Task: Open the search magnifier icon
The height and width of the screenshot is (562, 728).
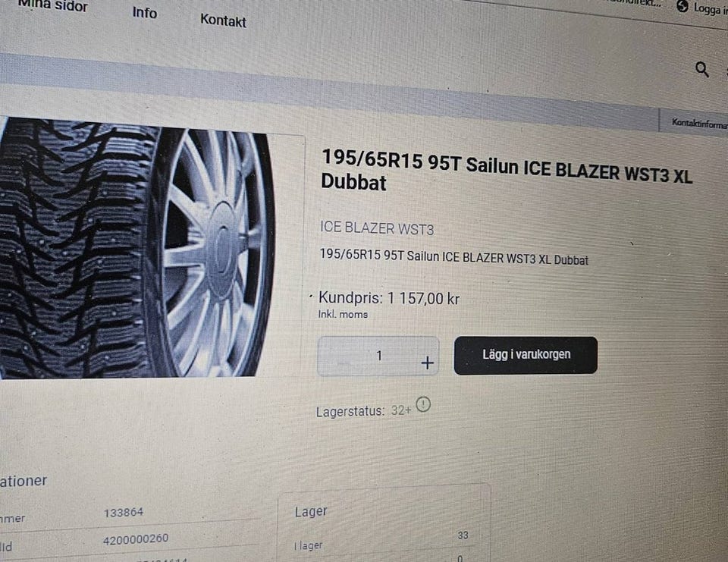Action: coord(702,70)
